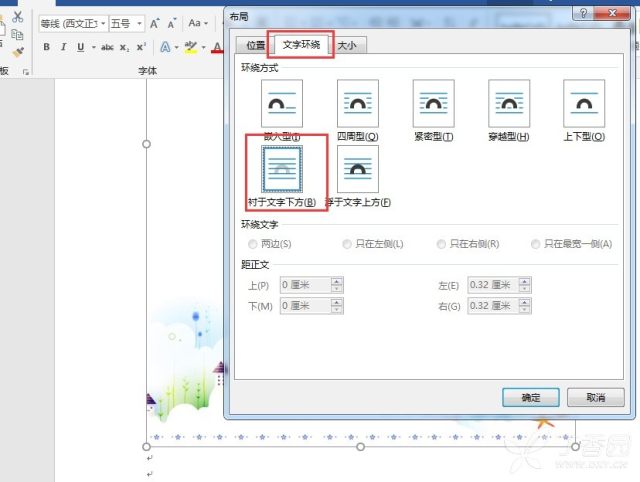Click the Format Painter brush icon
The image size is (640, 482).
tap(18, 52)
